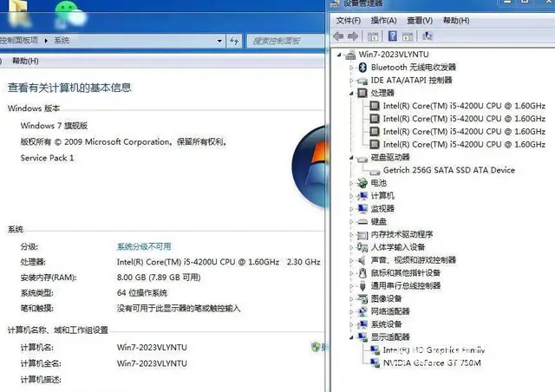The height and width of the screenshot is (392, 555).
Task: Click the 声音、视频和游戏控制器 speaker icon
Action: [362, 260]
